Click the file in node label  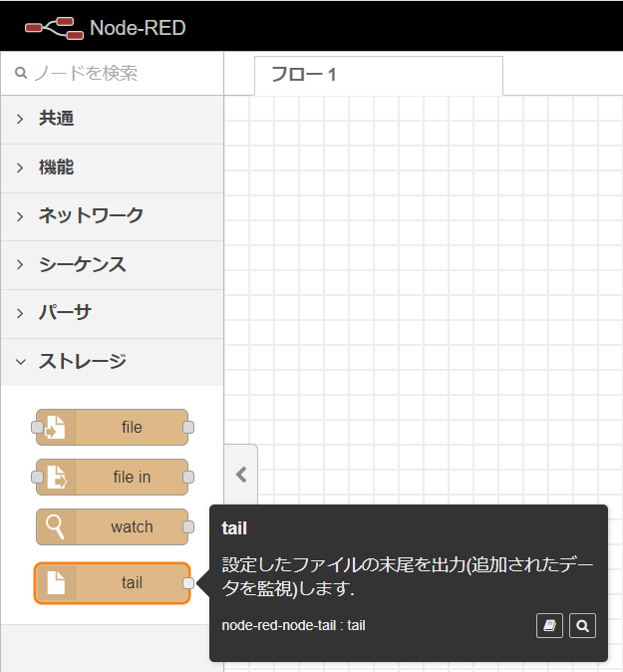point(132,477)
